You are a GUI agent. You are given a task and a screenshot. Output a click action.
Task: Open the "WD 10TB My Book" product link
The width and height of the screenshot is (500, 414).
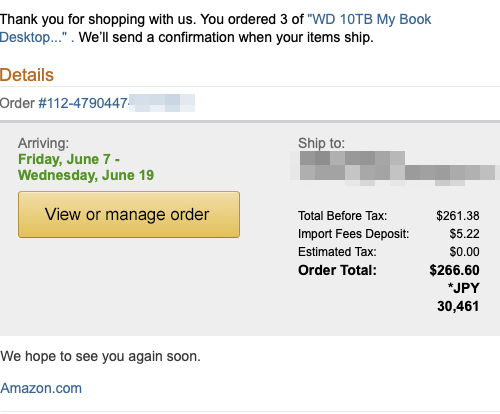point(369,19)
